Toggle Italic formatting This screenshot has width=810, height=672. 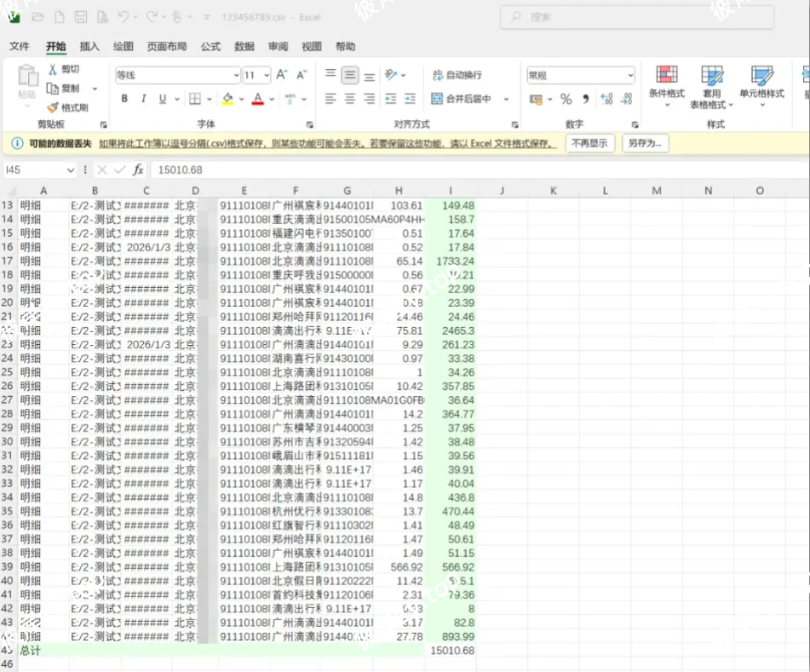pyautogui.click(x=144, y=99)
